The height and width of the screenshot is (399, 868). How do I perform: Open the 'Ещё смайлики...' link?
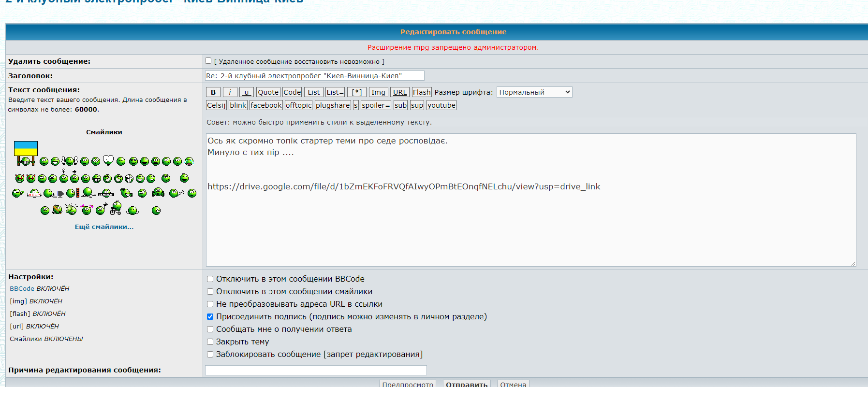[x=104, y=227]
